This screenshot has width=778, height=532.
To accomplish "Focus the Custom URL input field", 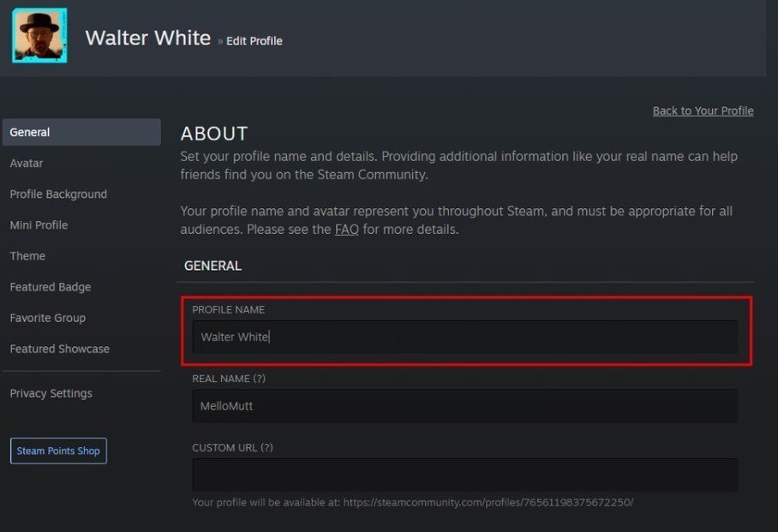I will pos(465,475).
